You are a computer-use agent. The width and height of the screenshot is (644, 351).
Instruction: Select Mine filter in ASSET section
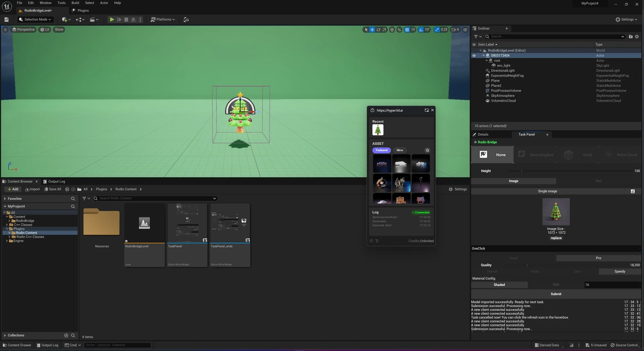(399, 150)
